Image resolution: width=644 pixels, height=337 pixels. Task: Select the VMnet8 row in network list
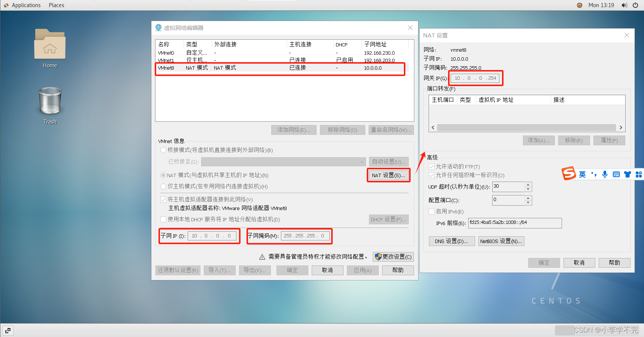[x=282, y=68]
